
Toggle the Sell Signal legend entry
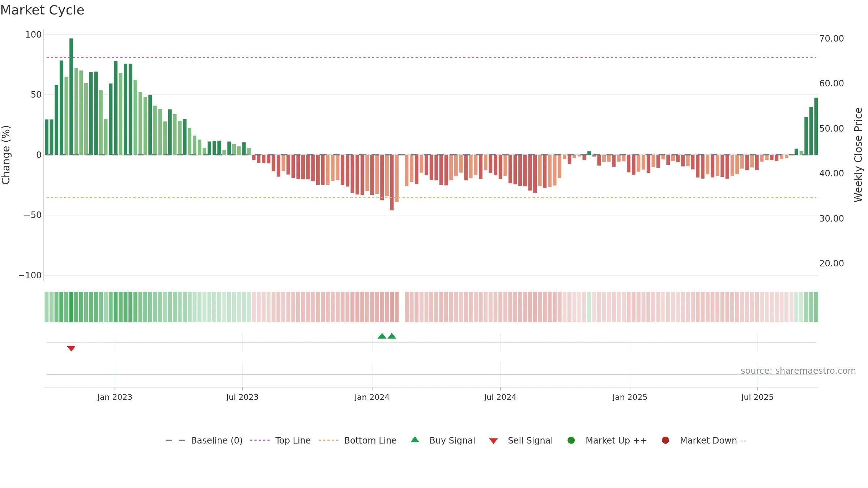pyautogui.click(x=521, y=440)
